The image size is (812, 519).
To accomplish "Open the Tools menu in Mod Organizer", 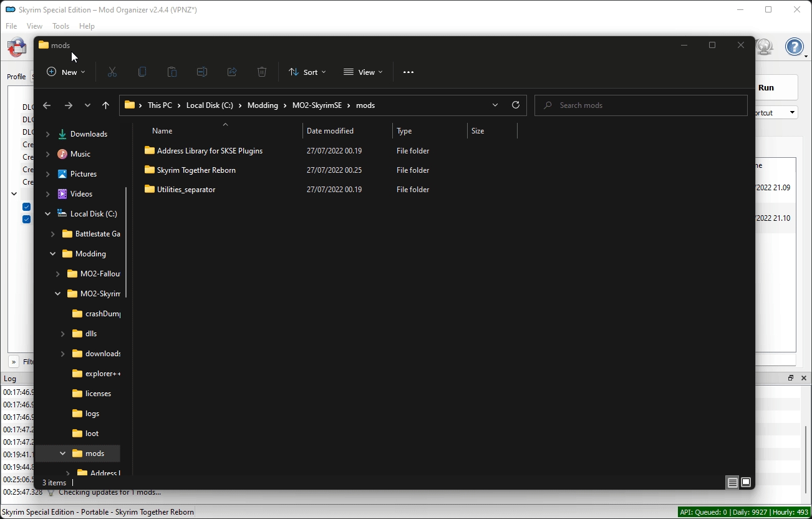I will [x=60, y=26].
